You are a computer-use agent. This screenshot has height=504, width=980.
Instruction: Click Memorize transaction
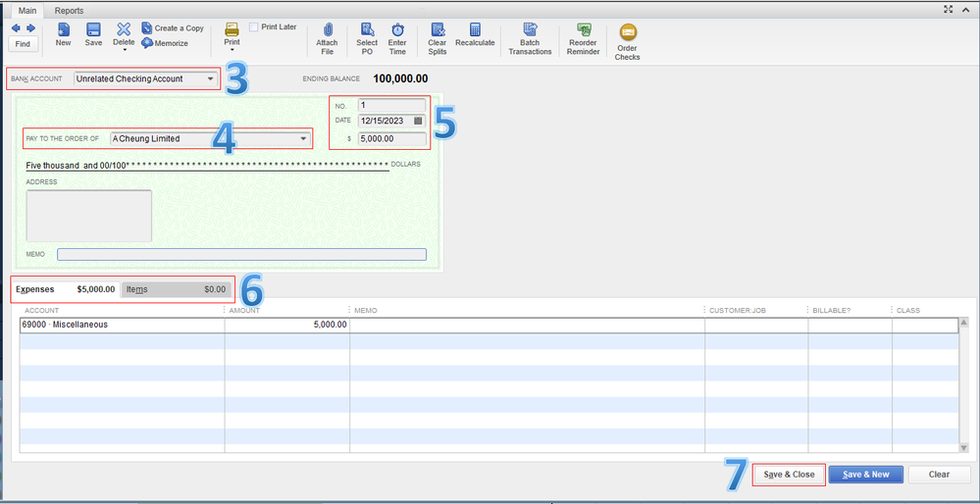point(165,43)
